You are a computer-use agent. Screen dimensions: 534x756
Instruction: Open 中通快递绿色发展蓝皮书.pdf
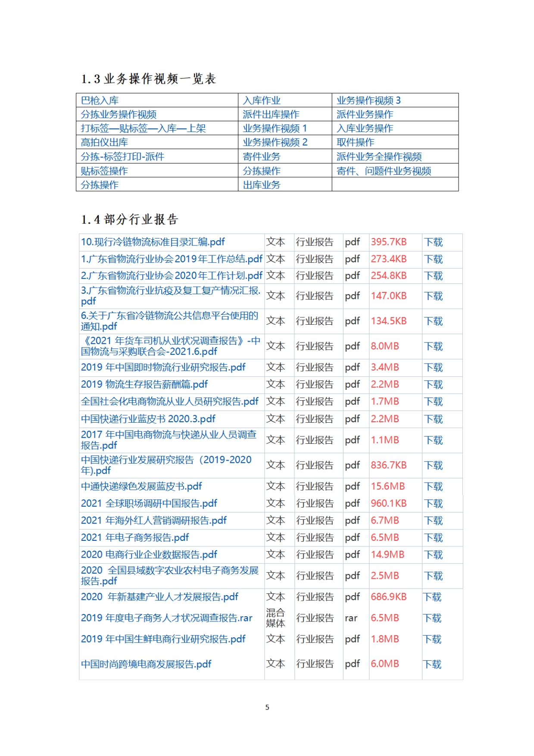click(141, 486)
